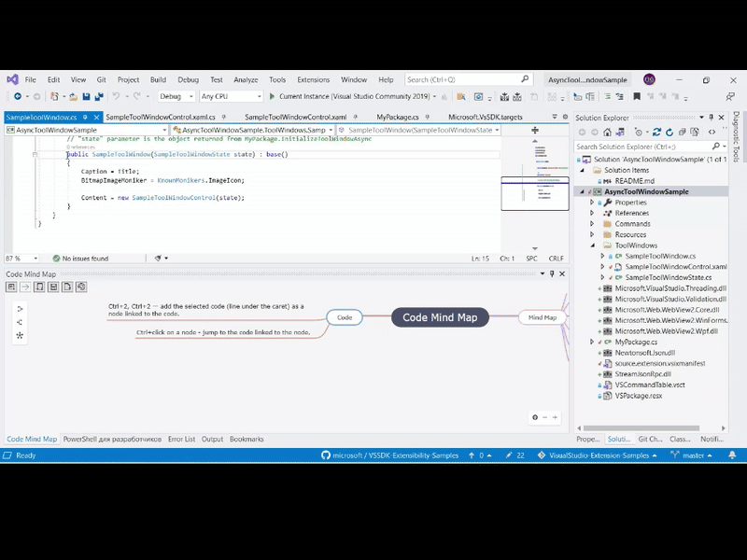Image resolution: width=747 pixels, height=560 pixels.
Task: Click the first Code Mind Map toolbar icon
Action: click(11, 287)
